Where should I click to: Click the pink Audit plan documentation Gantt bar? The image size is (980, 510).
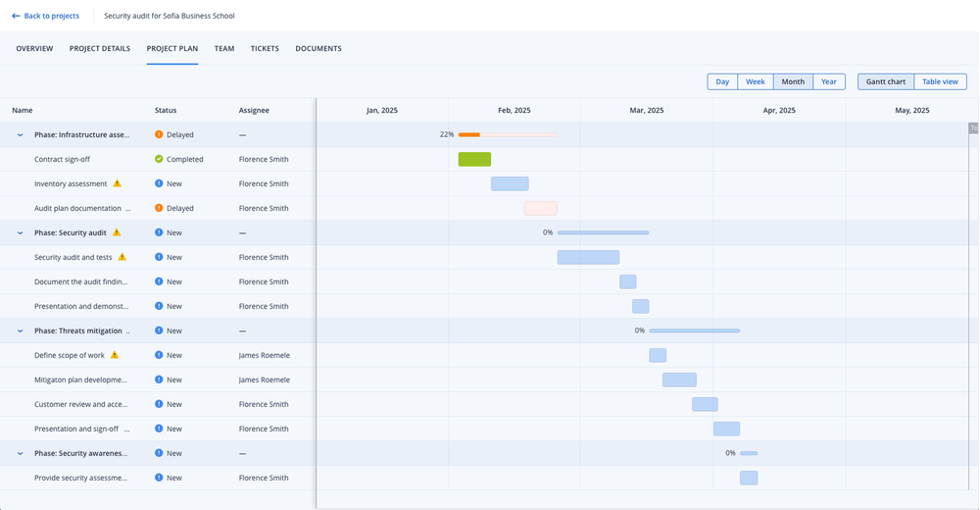pos(541,208)
